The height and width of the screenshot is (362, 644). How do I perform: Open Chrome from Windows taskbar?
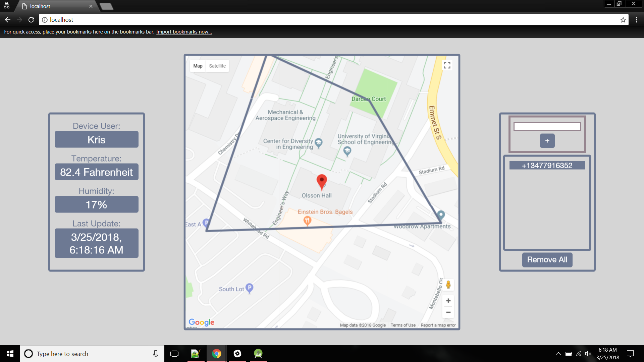click(x=217, y=354)
